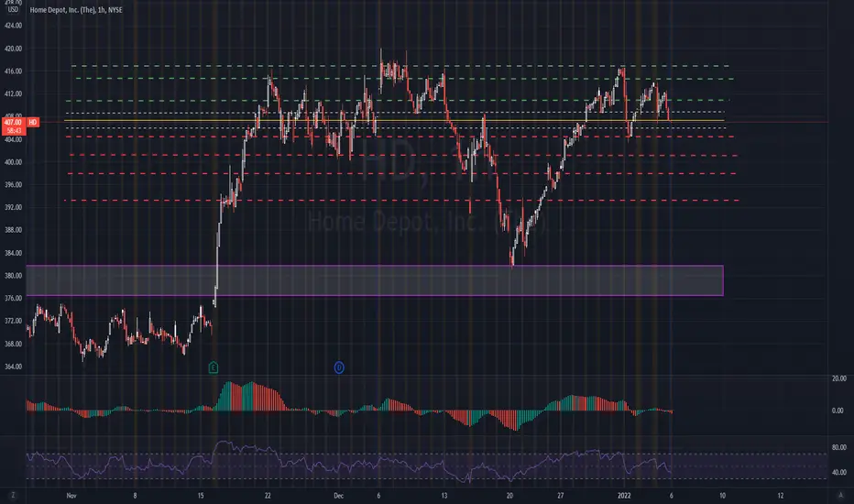Click the 400.00 price axis label

pyautogui.click(x=13, y=162)
